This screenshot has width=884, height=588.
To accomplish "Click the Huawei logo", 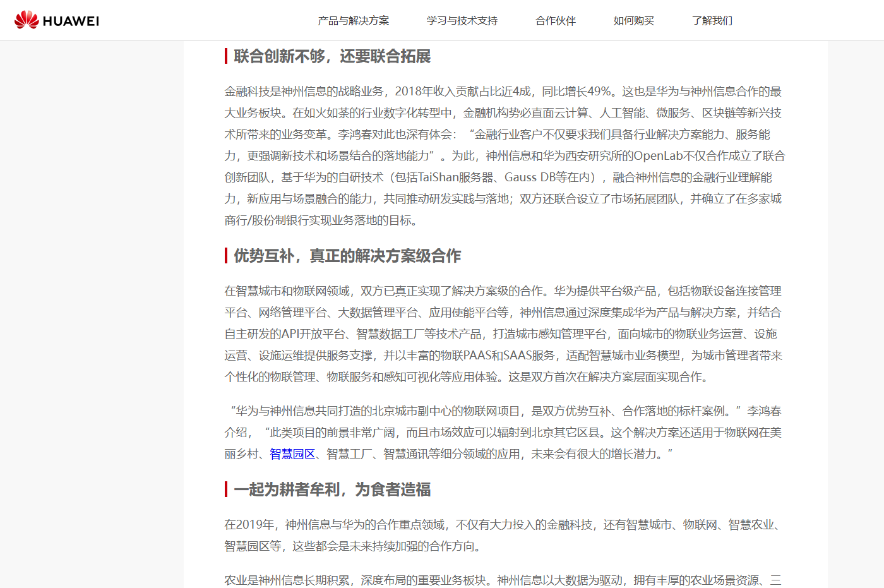I will coord(57,20).
